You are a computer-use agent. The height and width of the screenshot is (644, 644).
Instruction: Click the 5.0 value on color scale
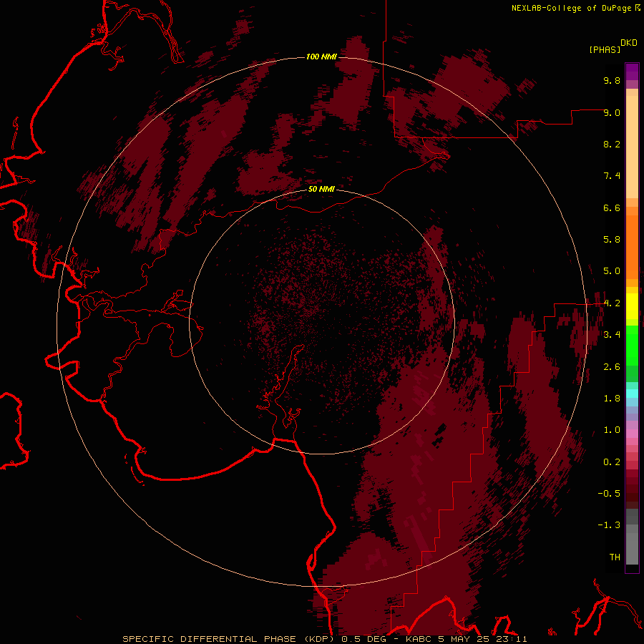click(612, 271)
